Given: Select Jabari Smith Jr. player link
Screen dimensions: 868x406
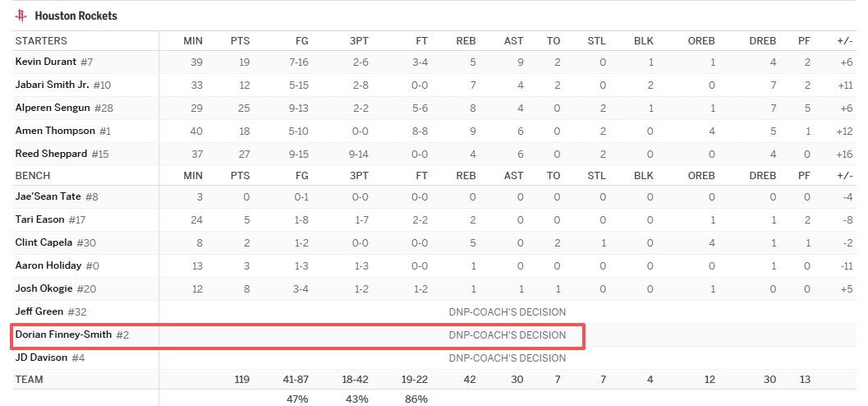Looking at the screenshot, I should click(x=53, y=85).
